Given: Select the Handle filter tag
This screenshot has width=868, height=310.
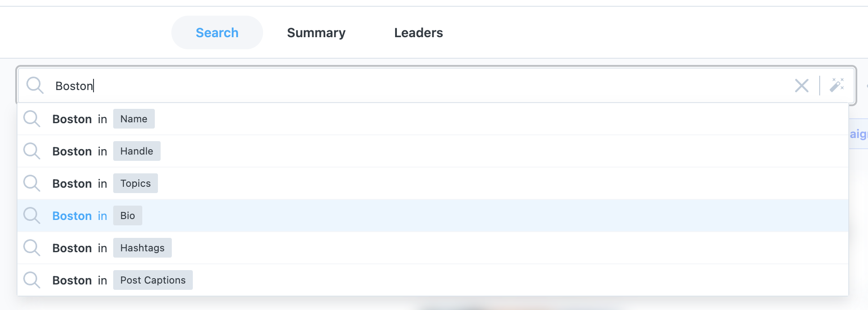Looking at the screenshot, I should click(136, 151).
